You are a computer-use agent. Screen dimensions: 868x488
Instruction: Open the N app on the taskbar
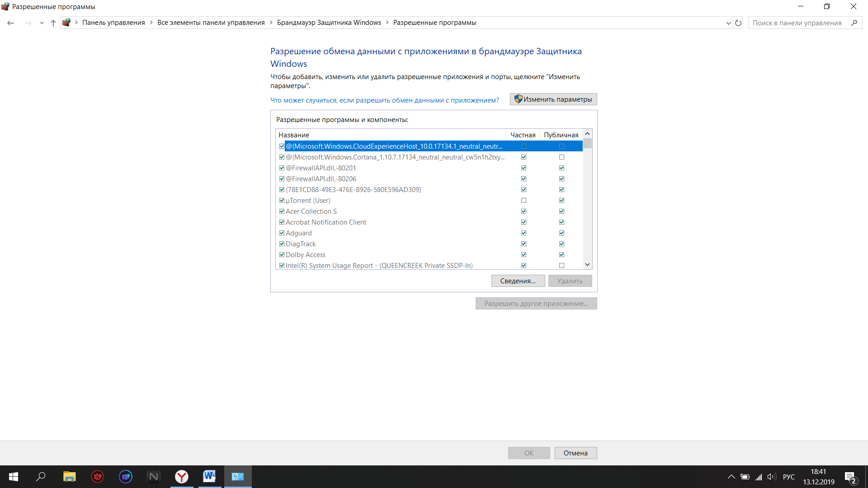tap(154, 477)
